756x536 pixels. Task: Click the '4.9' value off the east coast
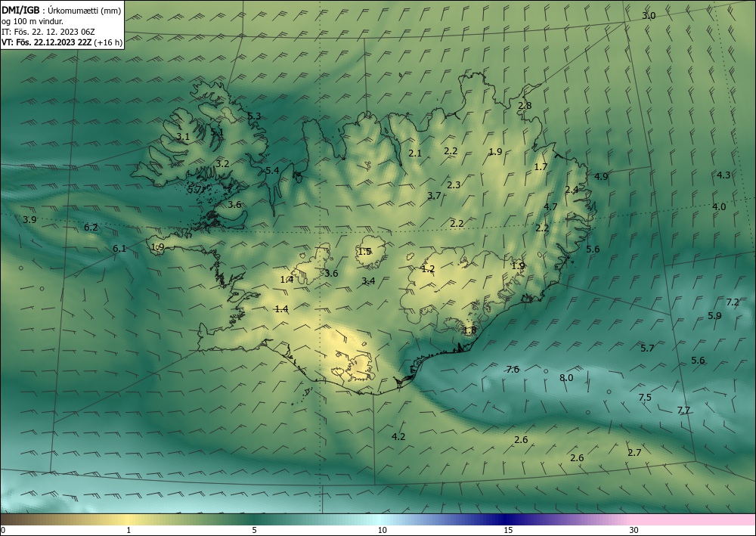coord(601,176)
